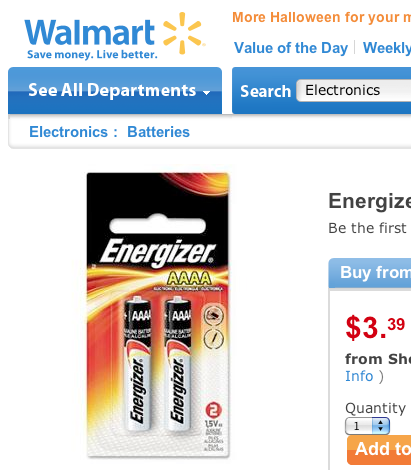Click the yellow Walmart spark icon
Screen dimensions: 411x470
point(183,33)
